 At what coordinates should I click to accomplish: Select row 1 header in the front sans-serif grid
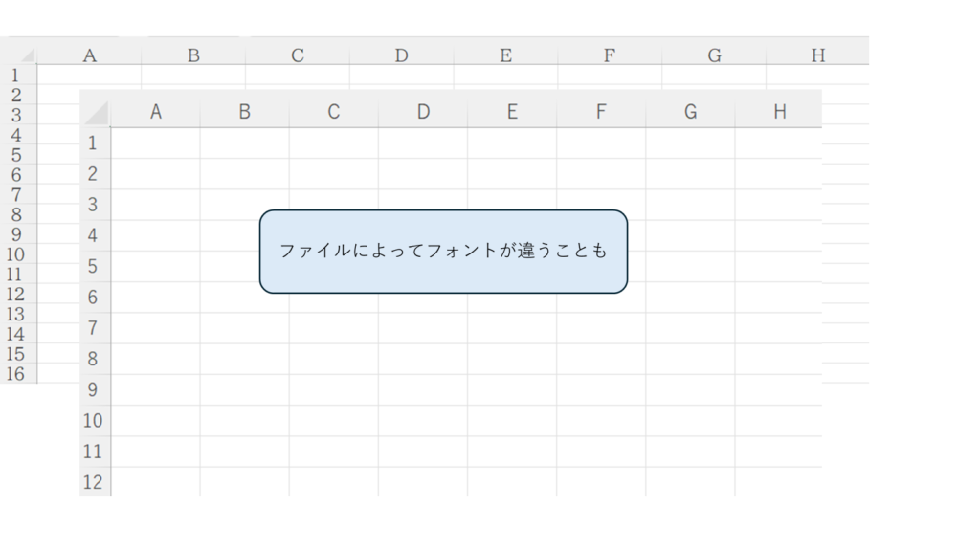tap(93, 143)
